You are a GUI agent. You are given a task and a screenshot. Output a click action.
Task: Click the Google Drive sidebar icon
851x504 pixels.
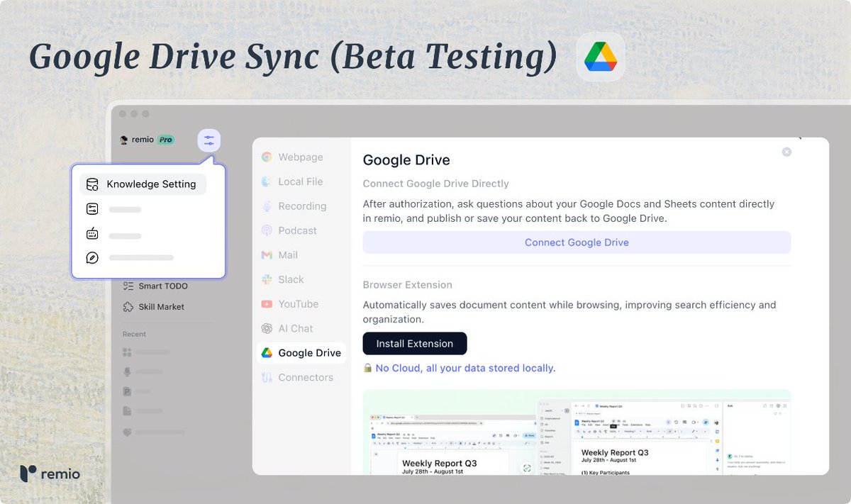(x=267, y=353)
